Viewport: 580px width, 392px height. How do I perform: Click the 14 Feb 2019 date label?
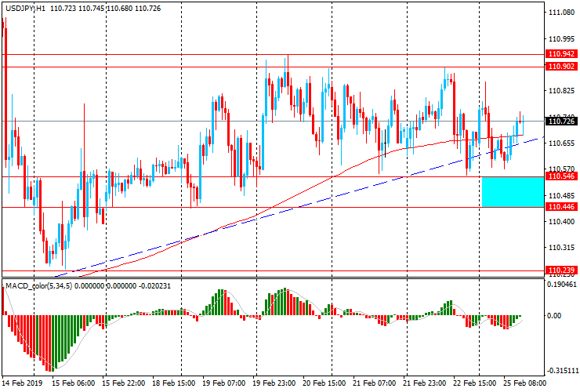pos(21,384)
